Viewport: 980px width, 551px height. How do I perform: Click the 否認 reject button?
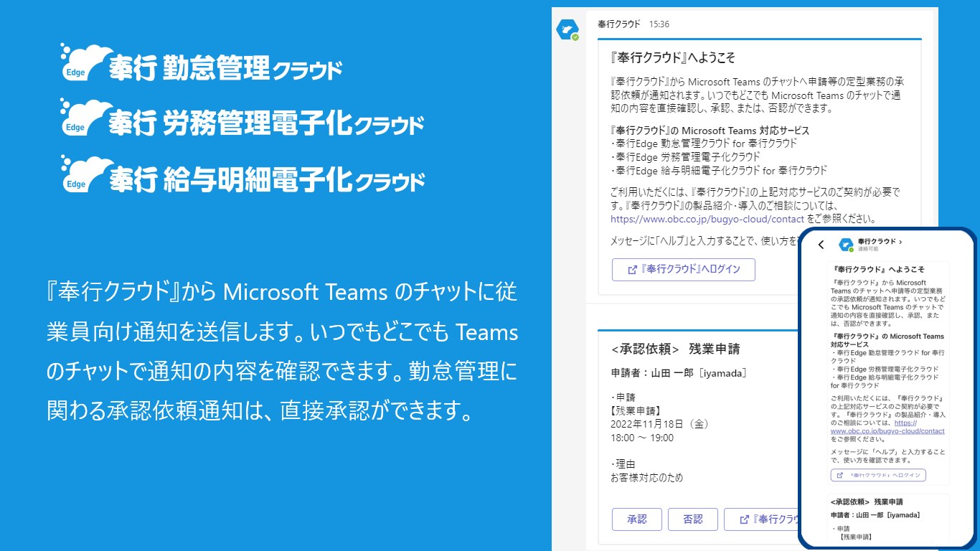pos(693,519)
